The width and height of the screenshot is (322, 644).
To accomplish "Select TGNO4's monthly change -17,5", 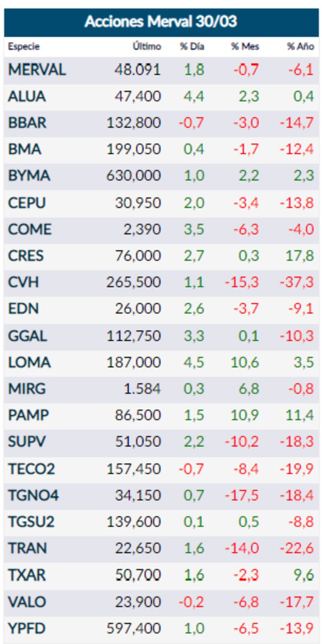I will pyautogui.click(x=242, y=495).
